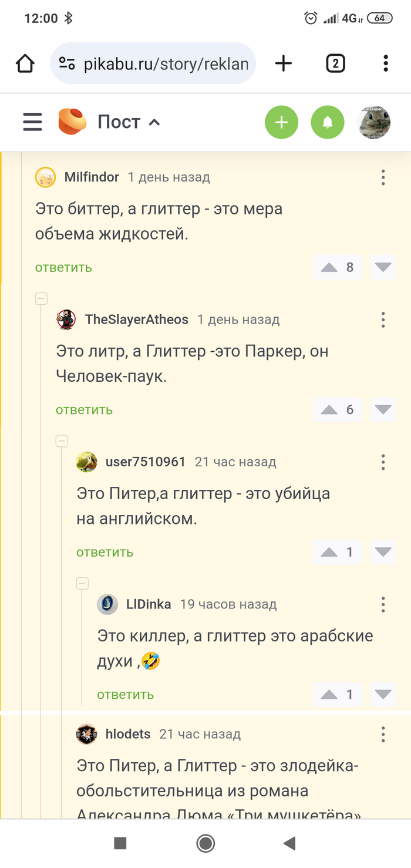The height and width of the screenshot is (868, 411).
Task: Tap the browser home icon
Action: [x=25, y=63]
